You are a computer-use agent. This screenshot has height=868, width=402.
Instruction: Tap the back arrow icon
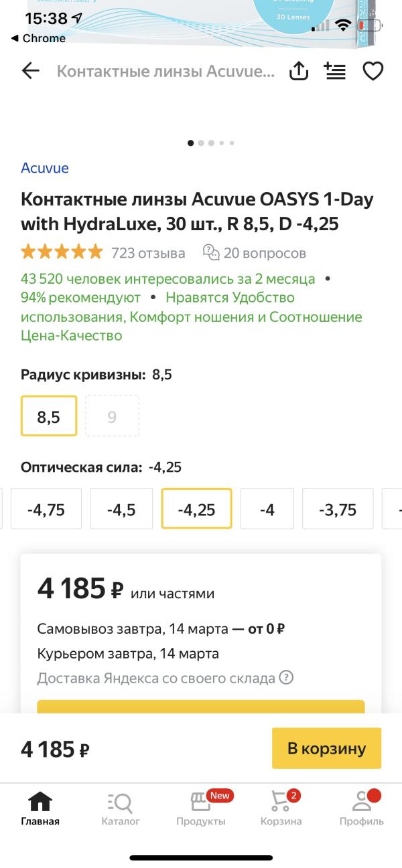[x=31, y=71]
